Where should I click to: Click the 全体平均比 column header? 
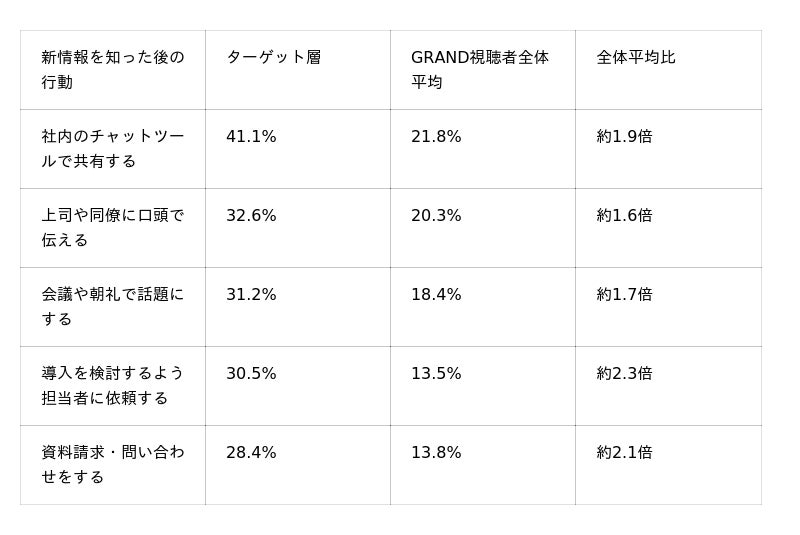[668, 70]
